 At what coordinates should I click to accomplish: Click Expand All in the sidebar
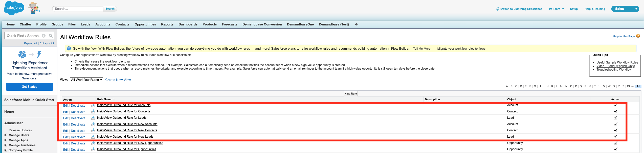coord(30,43)
